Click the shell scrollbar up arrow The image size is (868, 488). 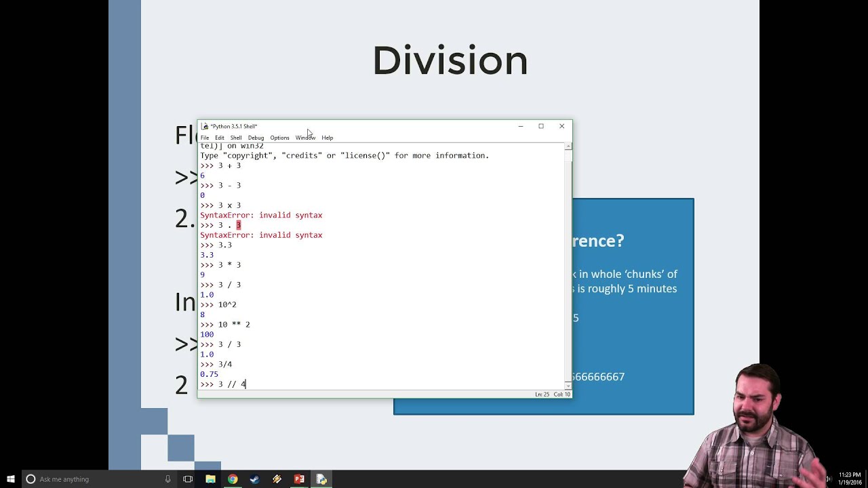point(568,146)
